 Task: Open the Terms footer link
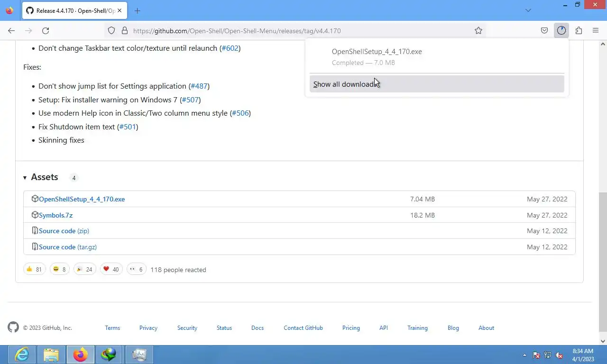tap(112, 328)
